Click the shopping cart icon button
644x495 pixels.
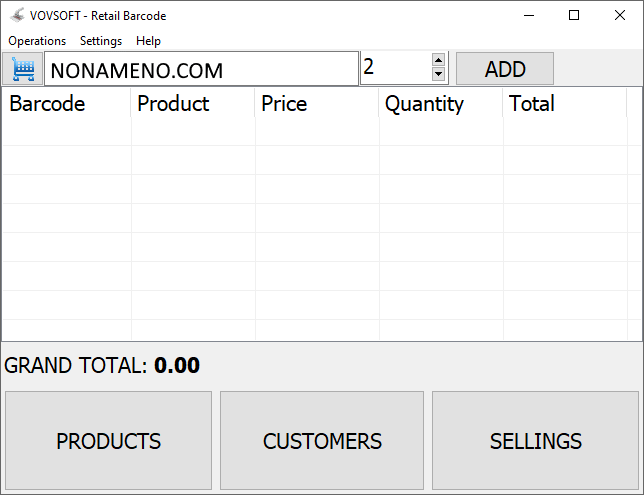(x=22, y=70)
